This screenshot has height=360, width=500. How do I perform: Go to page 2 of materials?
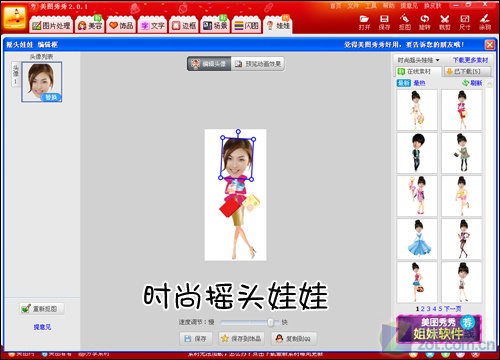(x=423, y=309)
